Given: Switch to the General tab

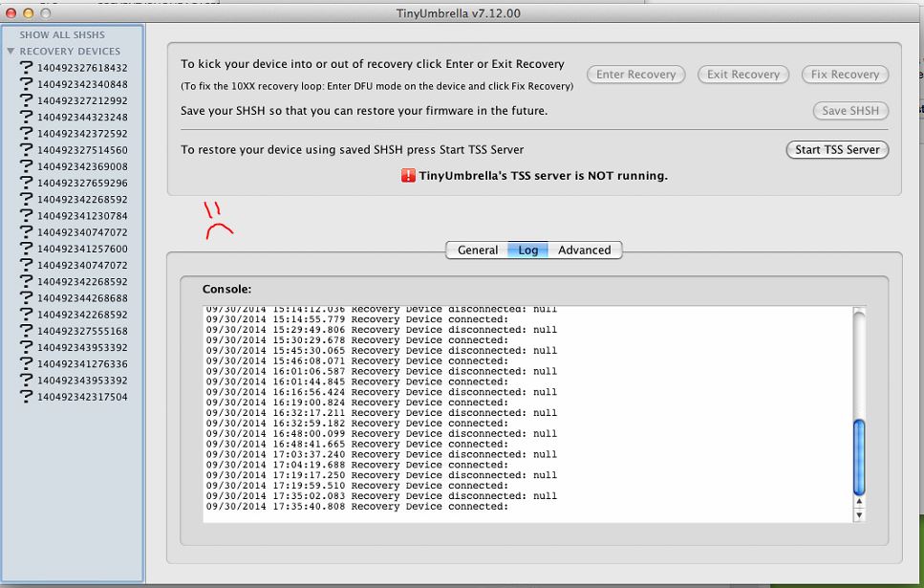Looking at the screenshot, I should [478, 250].
